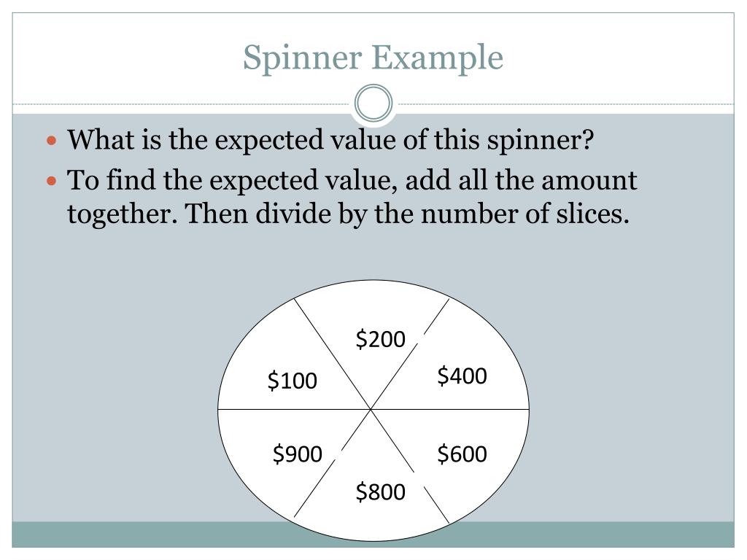Click the text 'What is the expected value'
Viewport: 747px width, 560px height.
click(233, 140)
